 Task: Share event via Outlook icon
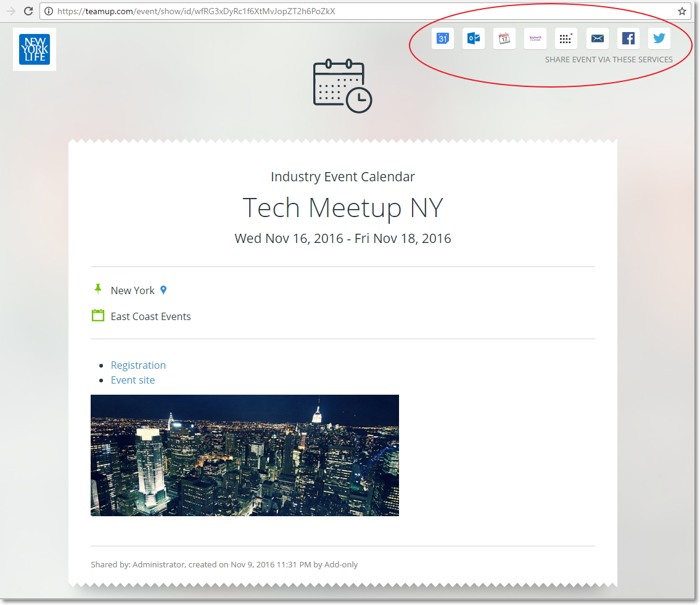[x=474, y=38]
